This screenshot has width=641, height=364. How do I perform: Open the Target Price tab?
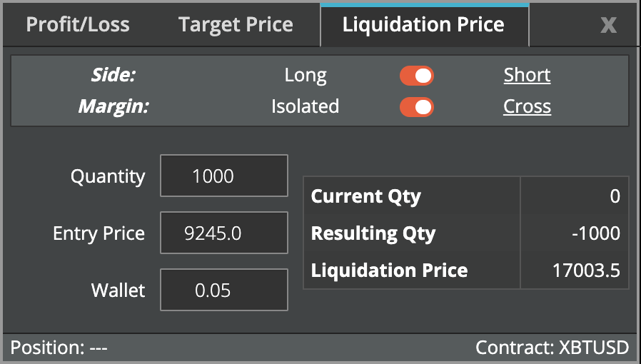[x=236, y=25]
